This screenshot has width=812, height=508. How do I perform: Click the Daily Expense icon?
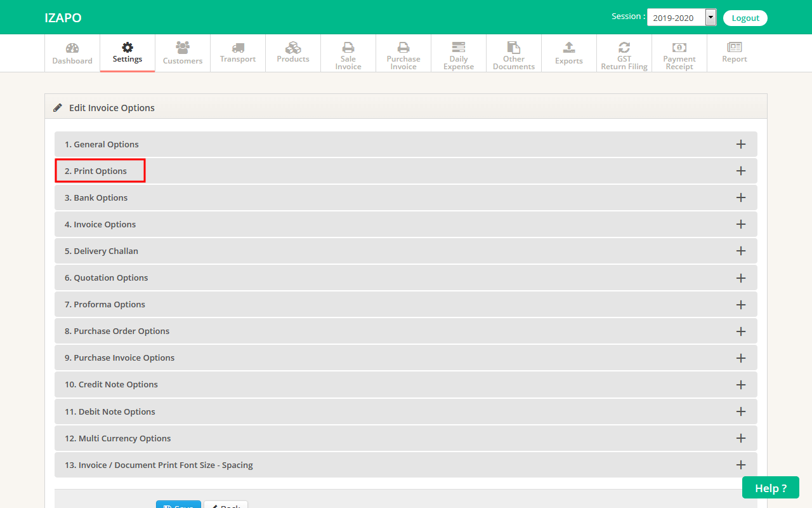click(459, 47)
